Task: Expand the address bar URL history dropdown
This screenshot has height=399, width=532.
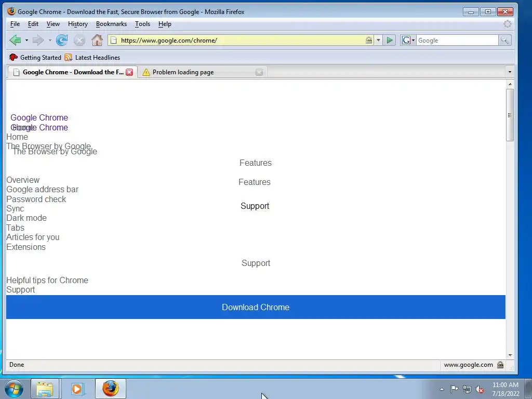Action: tap(378, 41)
